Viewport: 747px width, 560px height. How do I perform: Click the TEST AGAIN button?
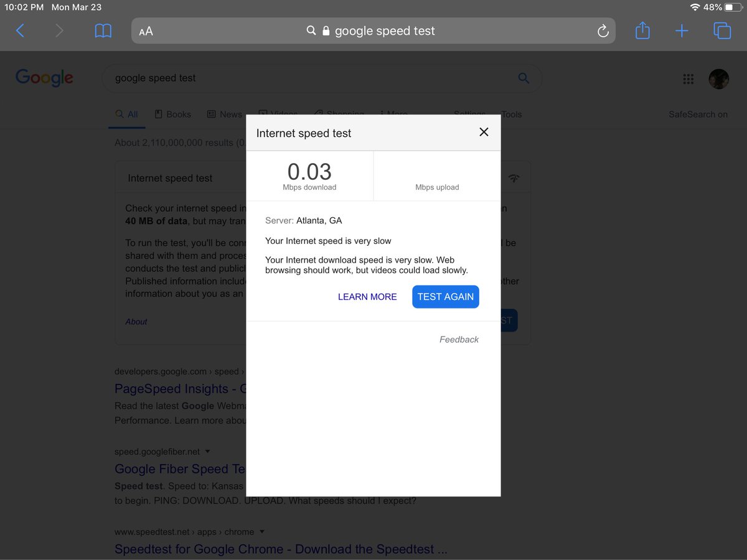446,297
